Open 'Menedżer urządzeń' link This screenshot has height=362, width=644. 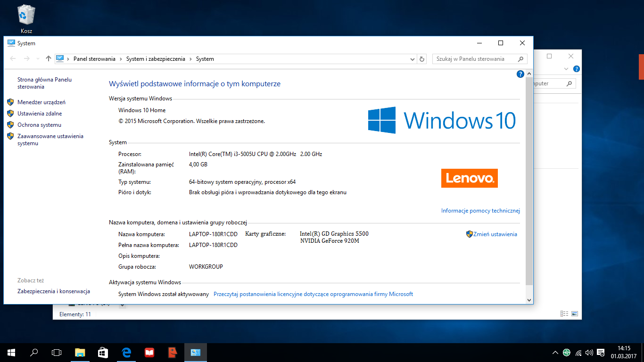[41, 102]
